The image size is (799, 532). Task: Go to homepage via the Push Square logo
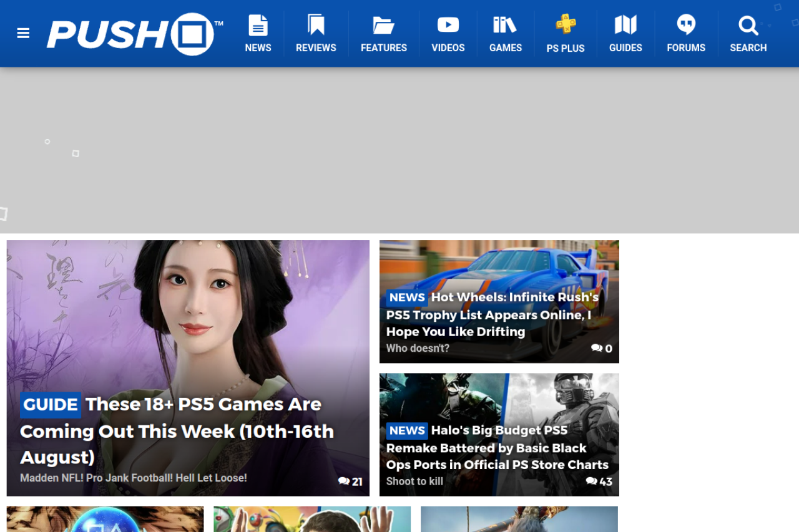click(x=135, y=34)
